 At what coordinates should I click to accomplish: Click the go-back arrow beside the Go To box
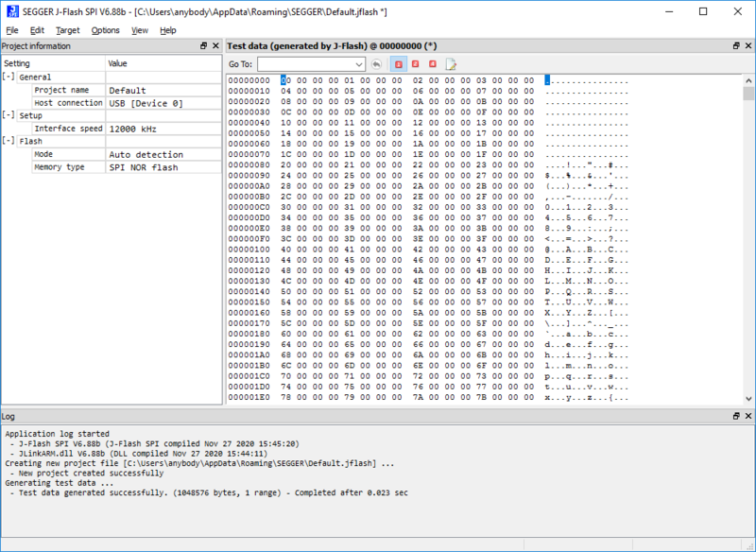point(377,63)
